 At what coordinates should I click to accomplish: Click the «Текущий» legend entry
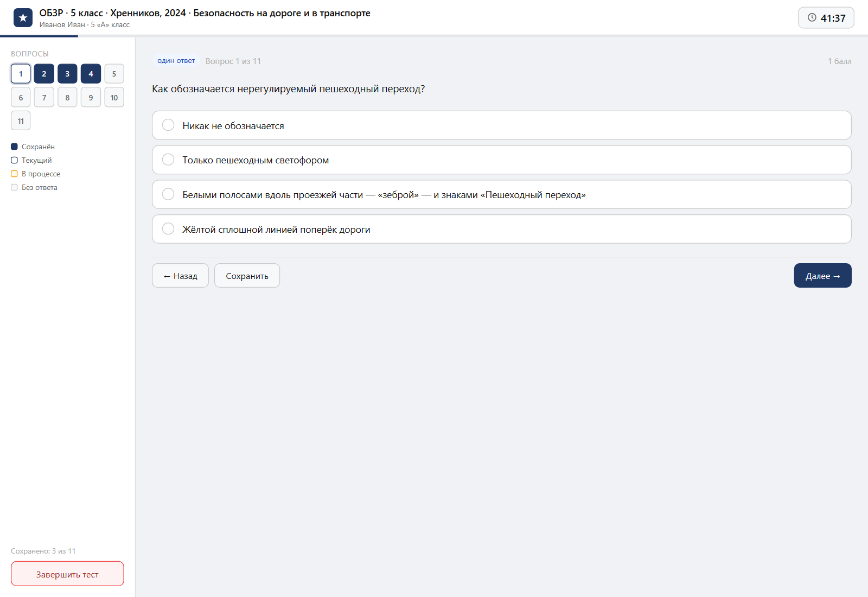pyautogui.click(x=31, y=160)
